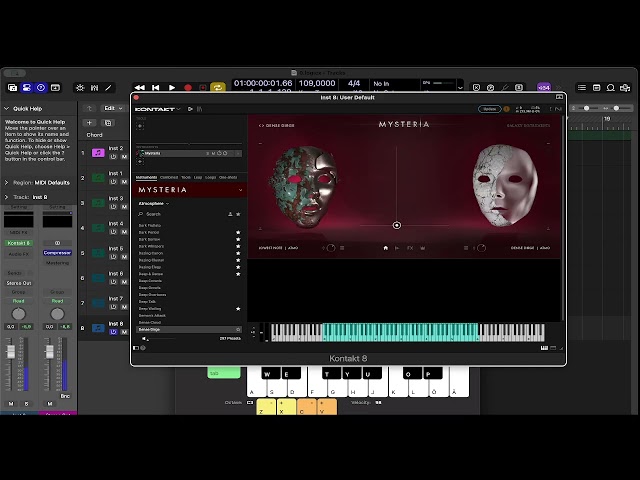Switch to the Combined browser tab
The height and width of the screenshot is (480, 640).
(169, 178)
